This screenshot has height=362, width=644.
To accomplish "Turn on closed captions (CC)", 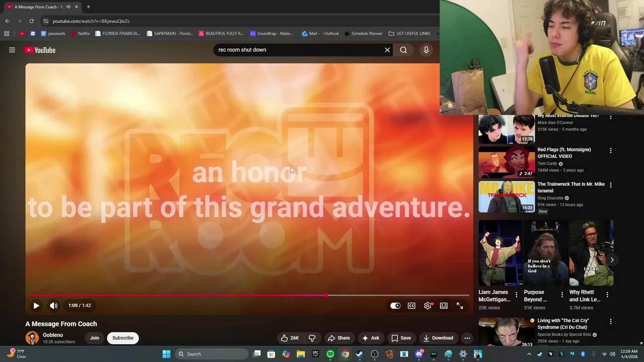I will (x=412, y=305).
